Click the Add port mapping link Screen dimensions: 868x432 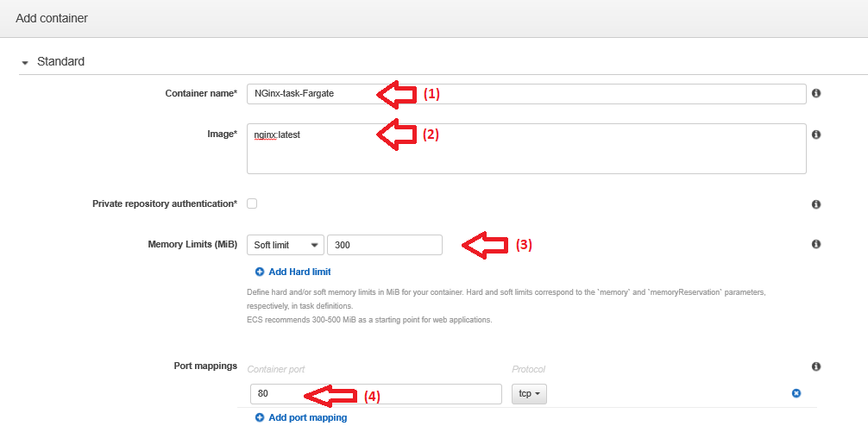click(x=307, y=417)
